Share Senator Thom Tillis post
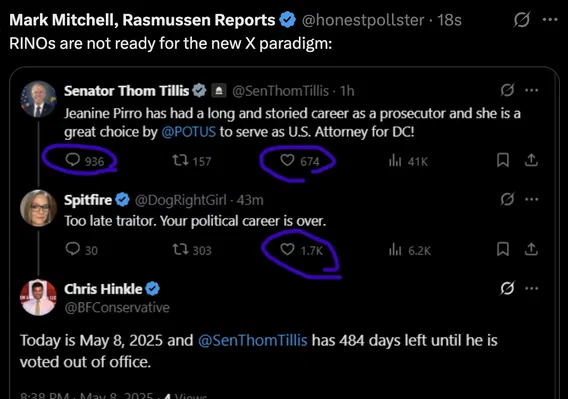Screen dimensions: 568x399 tap(531, 160)
